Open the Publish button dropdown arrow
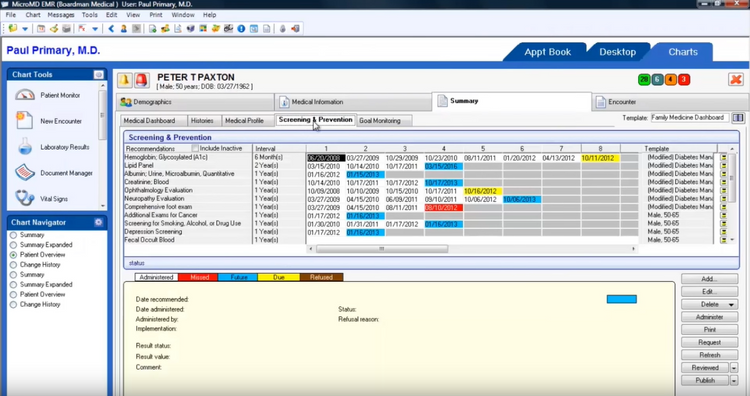 734,381
